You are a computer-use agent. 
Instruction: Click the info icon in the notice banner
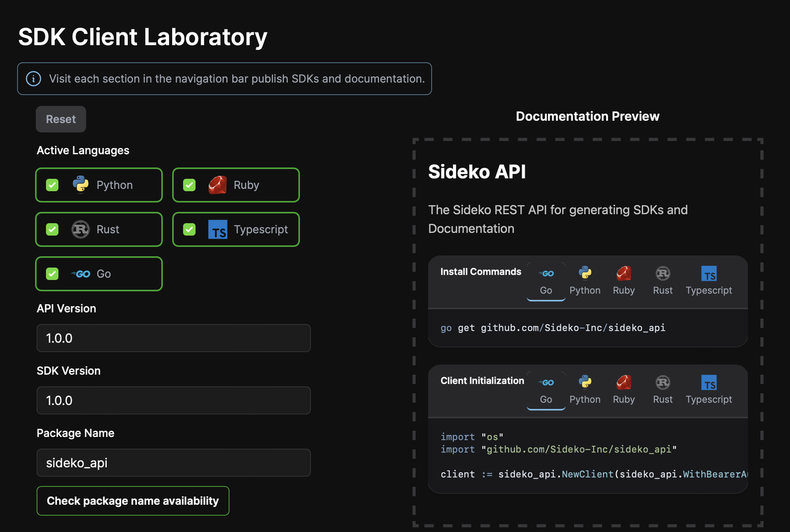coord(33,79)
